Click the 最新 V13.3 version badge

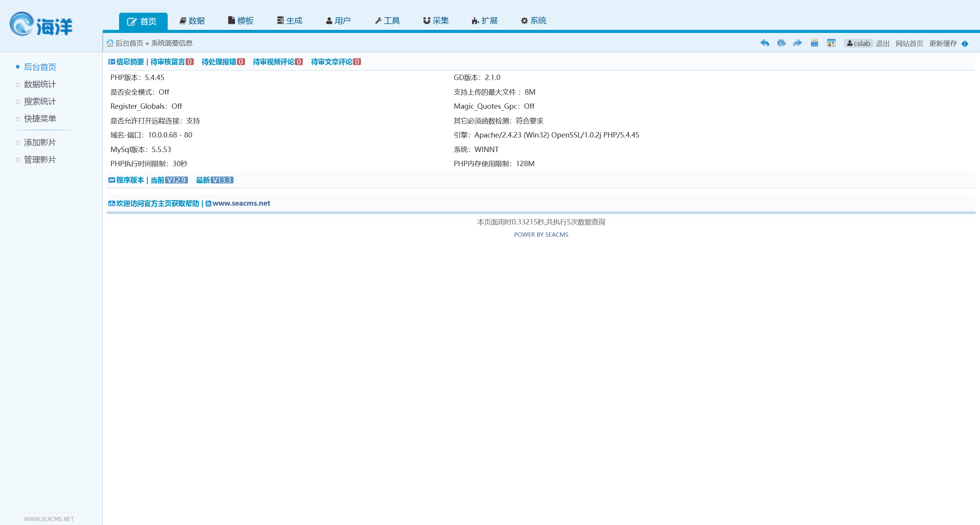215,180
